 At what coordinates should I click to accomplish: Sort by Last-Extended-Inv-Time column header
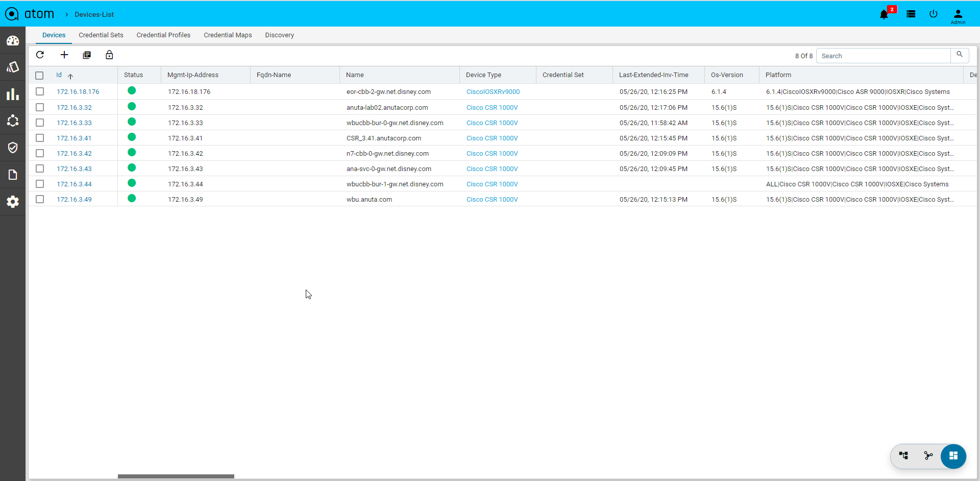[x=654, y=75]
